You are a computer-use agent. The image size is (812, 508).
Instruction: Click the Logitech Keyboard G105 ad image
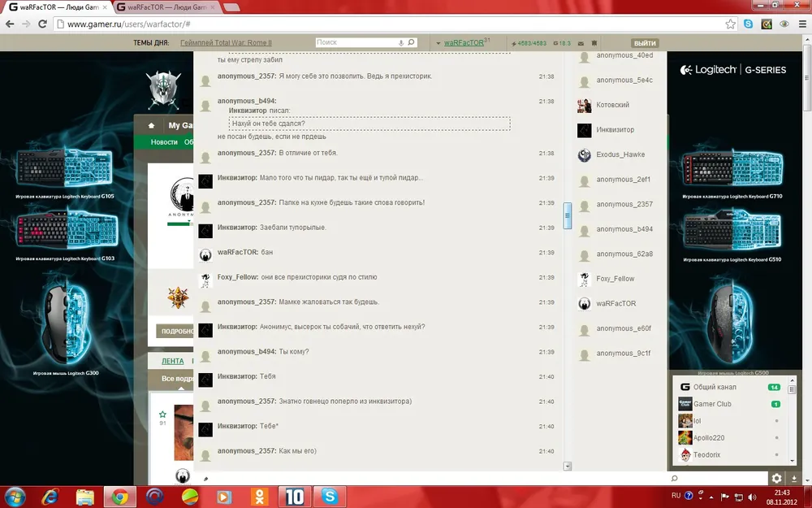click(65, 167)
